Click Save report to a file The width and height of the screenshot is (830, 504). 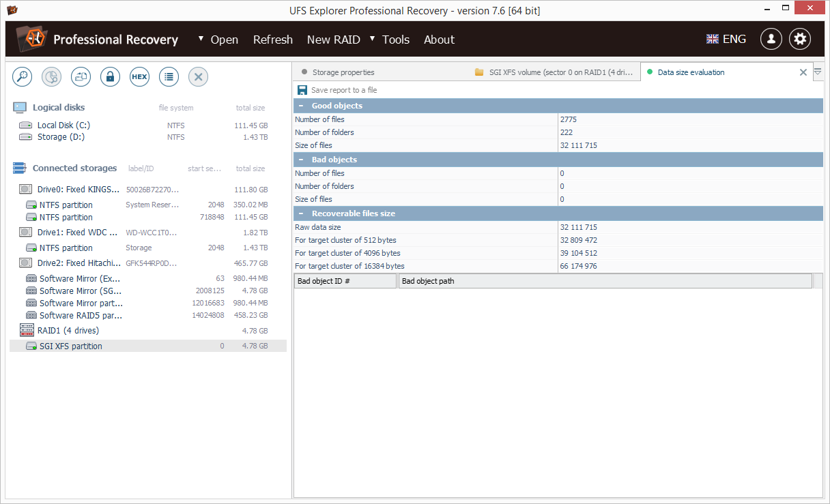[x=344, y=90]
